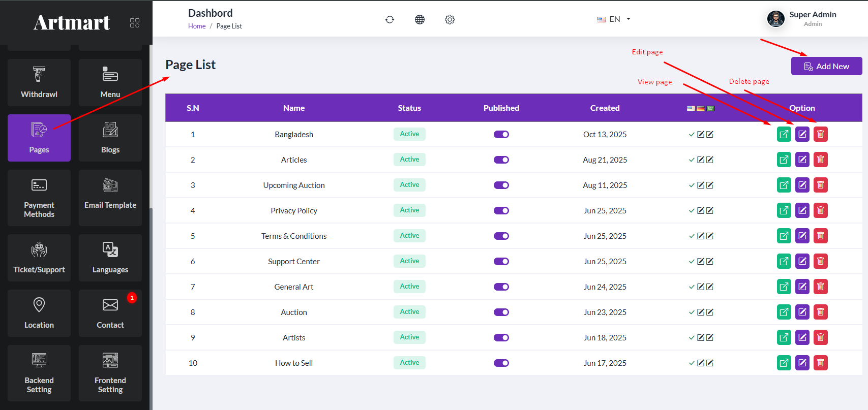Open the Contact menu with notification badge
This screenshot has width=868, height=410.
click(x=110, y=313)
